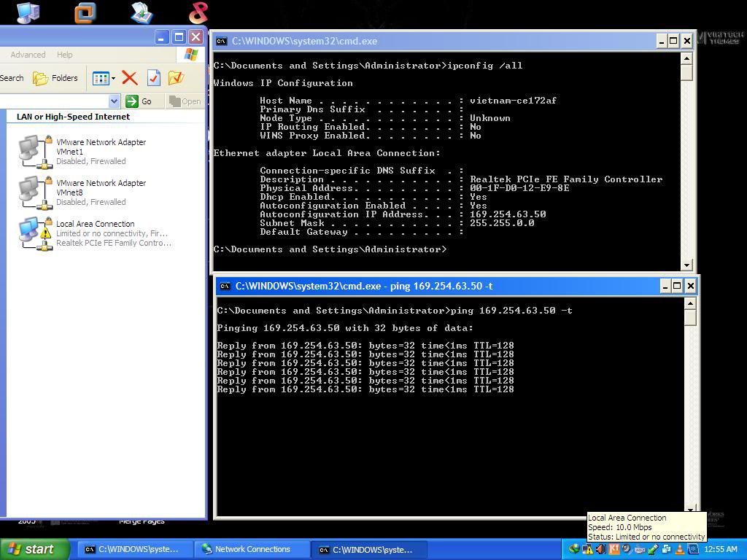Click ipconfig window scrollbar up arrow

(x=686, y=58)
